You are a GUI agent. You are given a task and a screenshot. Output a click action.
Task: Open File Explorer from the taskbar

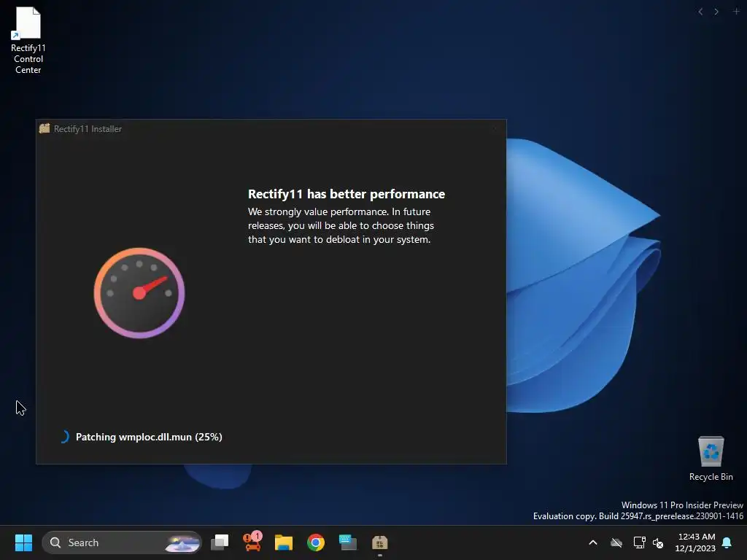tap(284, 542)
